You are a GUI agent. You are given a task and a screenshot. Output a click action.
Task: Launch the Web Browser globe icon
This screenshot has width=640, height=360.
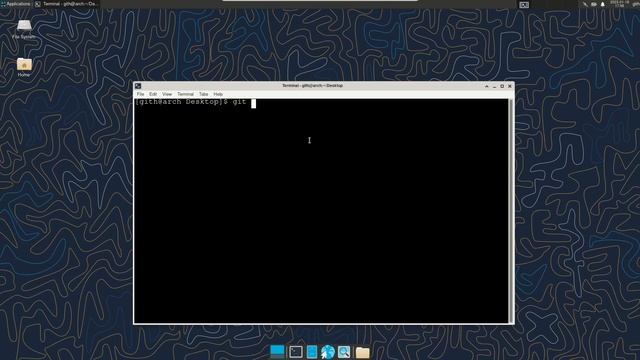[x=328, y=352]
